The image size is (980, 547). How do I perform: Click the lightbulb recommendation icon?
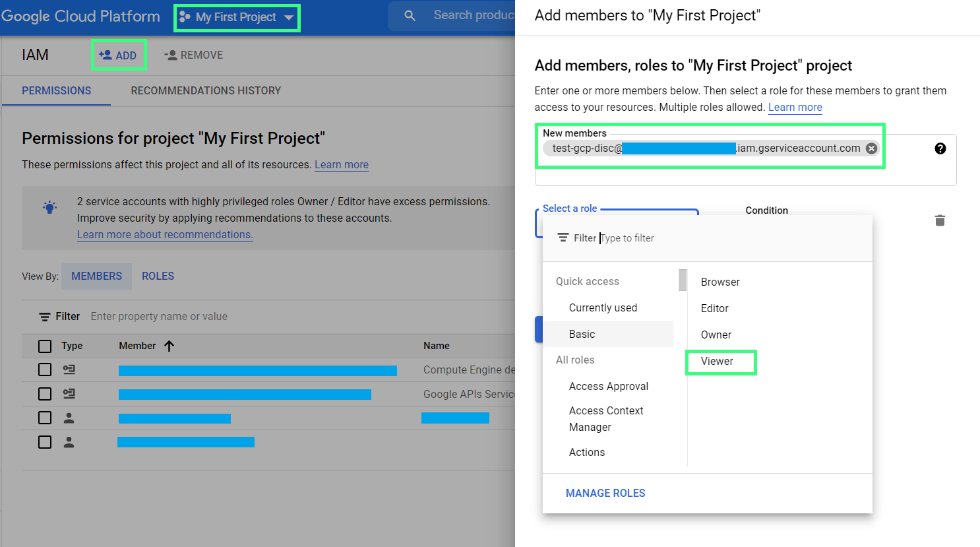coord(49,207)
